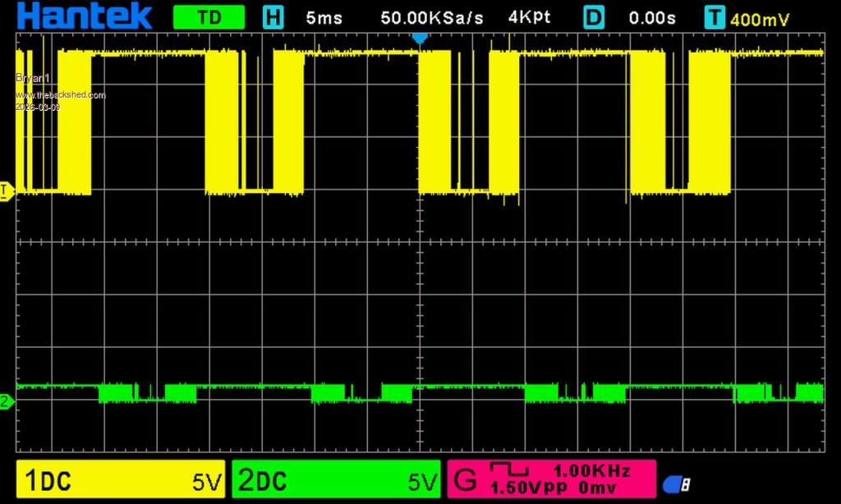The image size is (841, 504).
Task: Click the 50.00KSa/s sample rate readout
Action: click(431, 18)
